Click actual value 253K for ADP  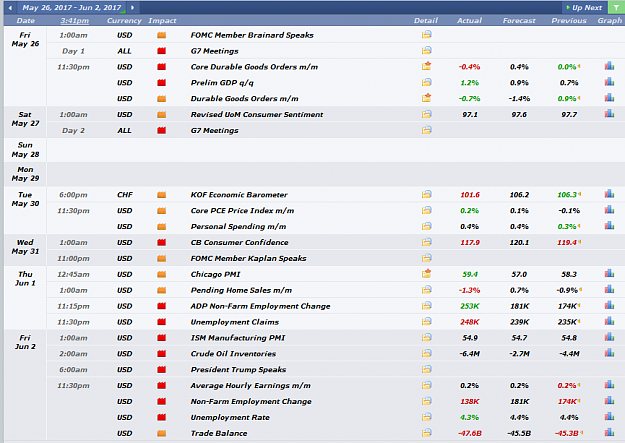pyautogui.click(x=470, y=306)
